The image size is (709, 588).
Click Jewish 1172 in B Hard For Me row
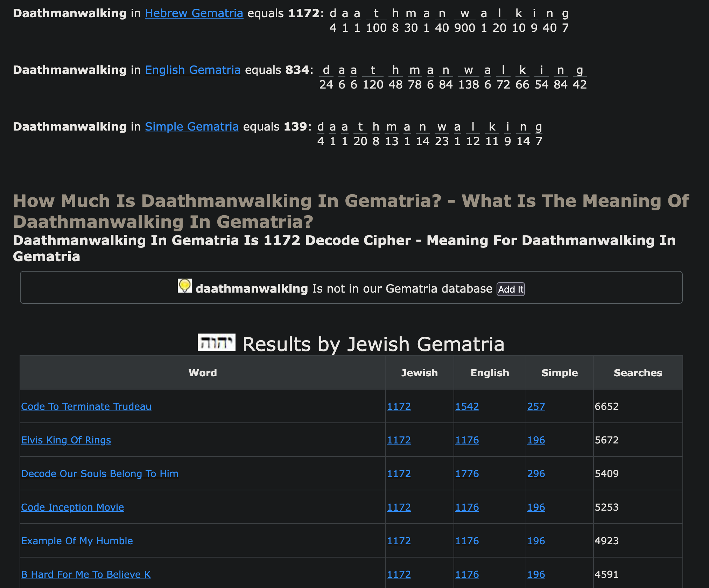pos(399,574)
